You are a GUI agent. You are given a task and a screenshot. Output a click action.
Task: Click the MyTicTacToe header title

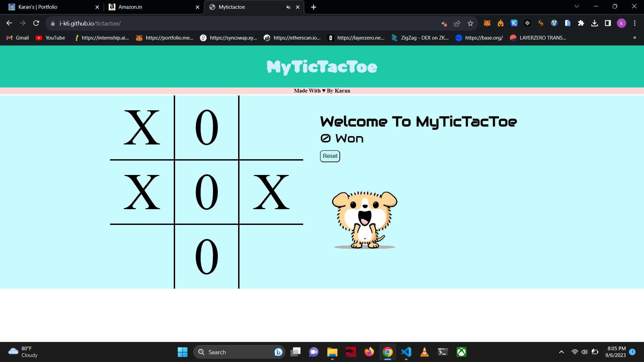pos(322,67)
